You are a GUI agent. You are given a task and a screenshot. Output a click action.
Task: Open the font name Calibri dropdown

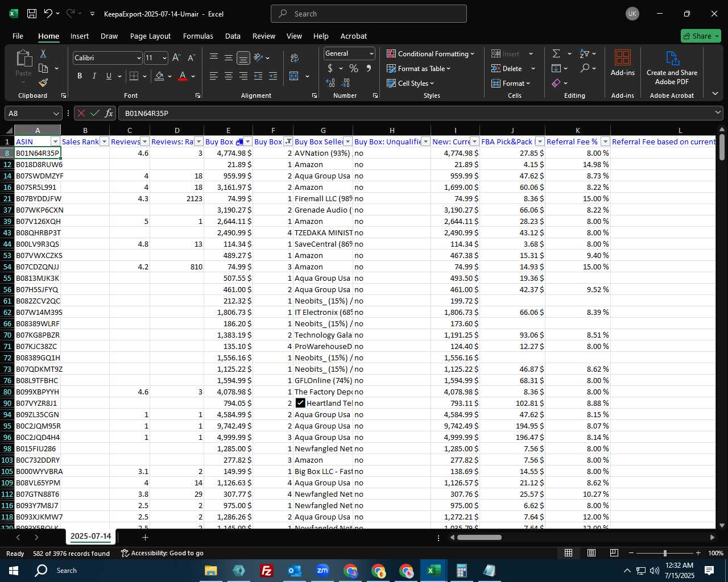(x=139, y=58)
